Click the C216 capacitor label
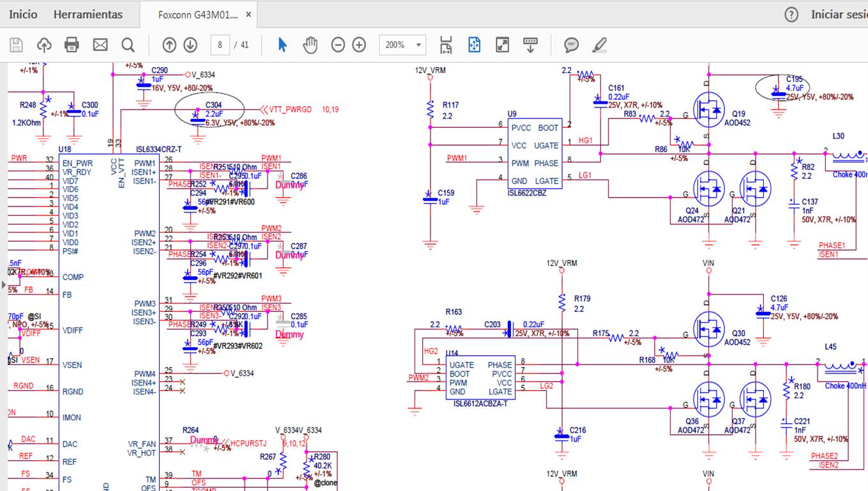The height and width of the screenshot is (491, 868). (x=578, y=430)
